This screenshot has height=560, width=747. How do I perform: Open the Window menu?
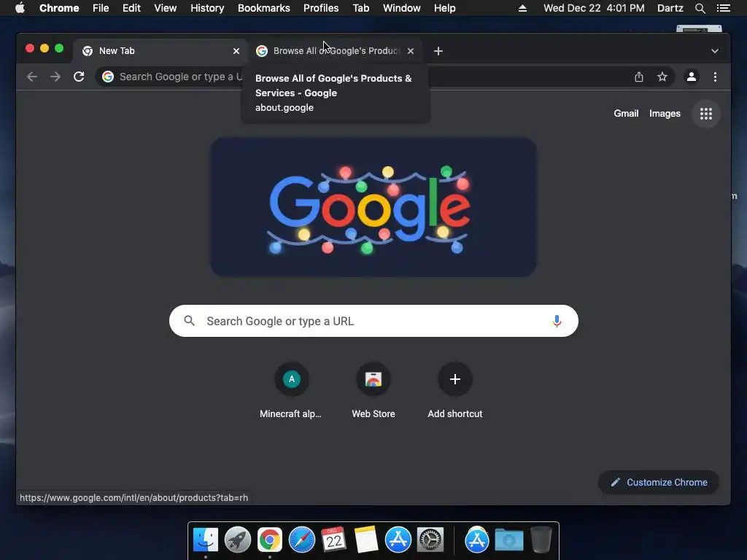402,8
